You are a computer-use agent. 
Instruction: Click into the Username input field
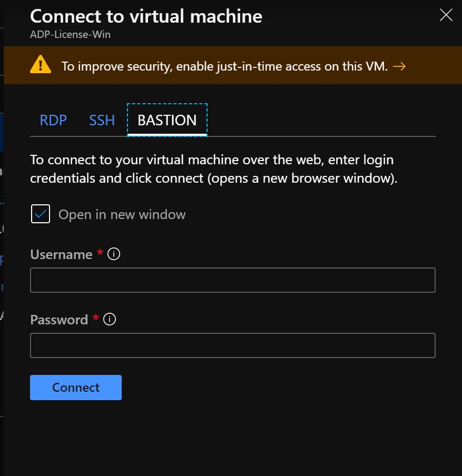click(232, 280)
